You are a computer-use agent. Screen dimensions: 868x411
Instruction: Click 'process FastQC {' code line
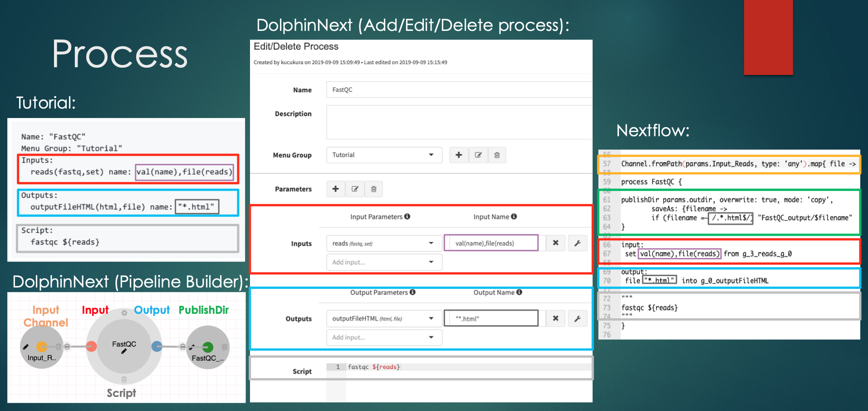point(651,182)
